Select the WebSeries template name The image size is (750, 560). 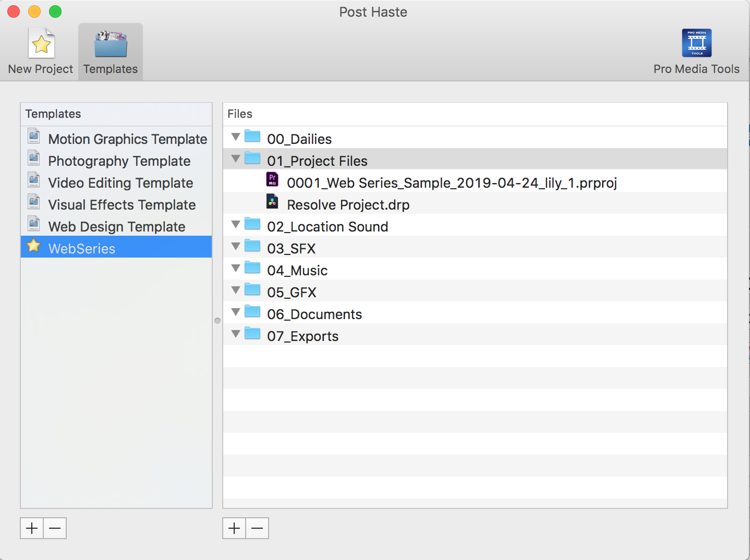coord(82,249)
